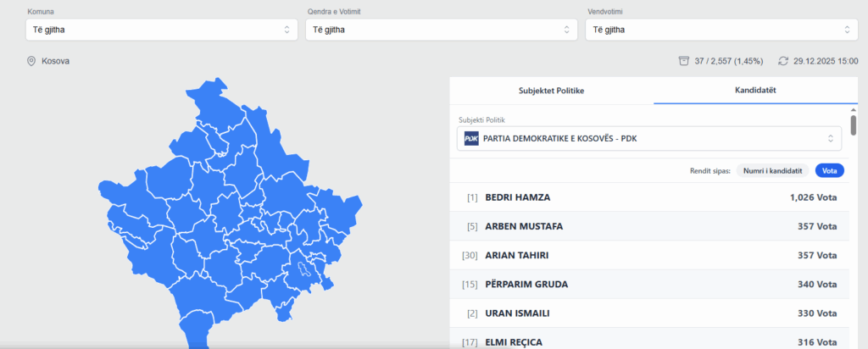Switch to Subjektet Politike tab
The height and width of the screenshot is (349, 868).
pos(551,90)
